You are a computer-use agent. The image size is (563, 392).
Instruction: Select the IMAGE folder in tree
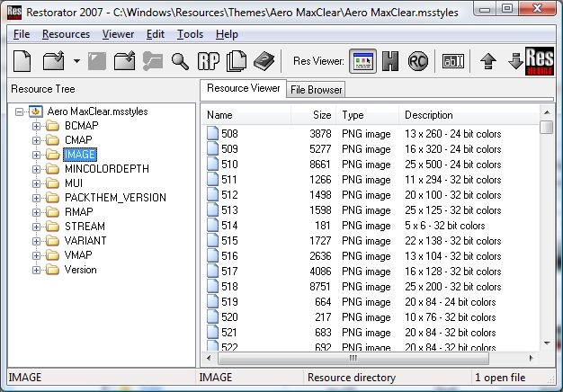click(x=80, y=155)
